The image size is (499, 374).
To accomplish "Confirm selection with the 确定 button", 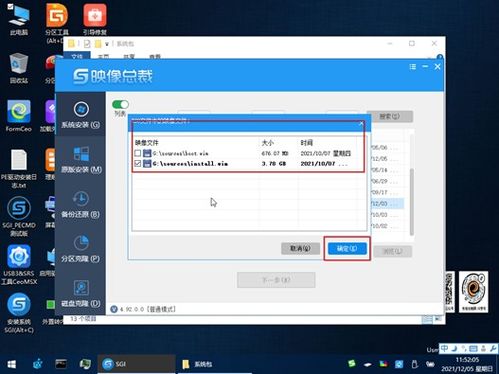I will click(x=347, y=249).
